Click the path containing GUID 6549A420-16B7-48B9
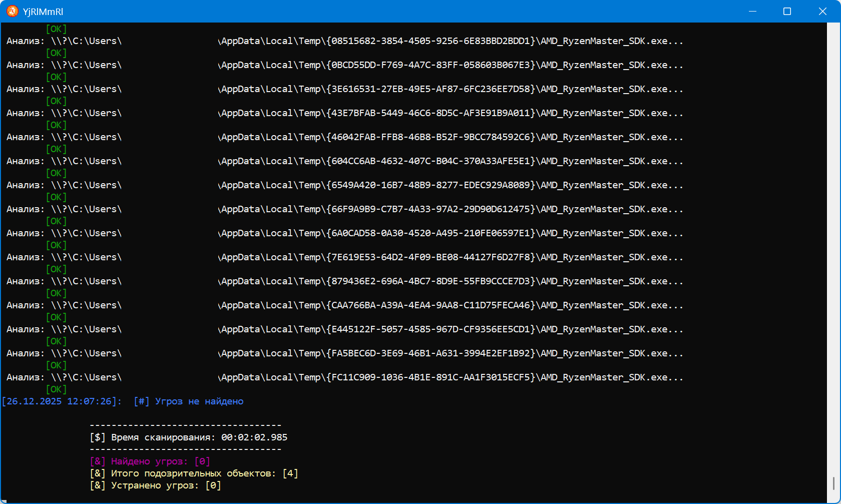Viewport: 841px width, 504px height. [x=451, y=185]
